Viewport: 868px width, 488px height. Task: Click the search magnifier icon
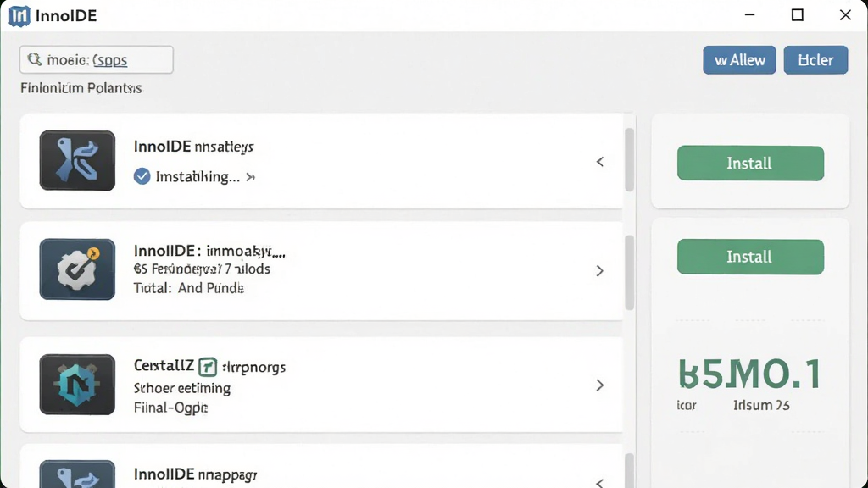click(34, 59)
